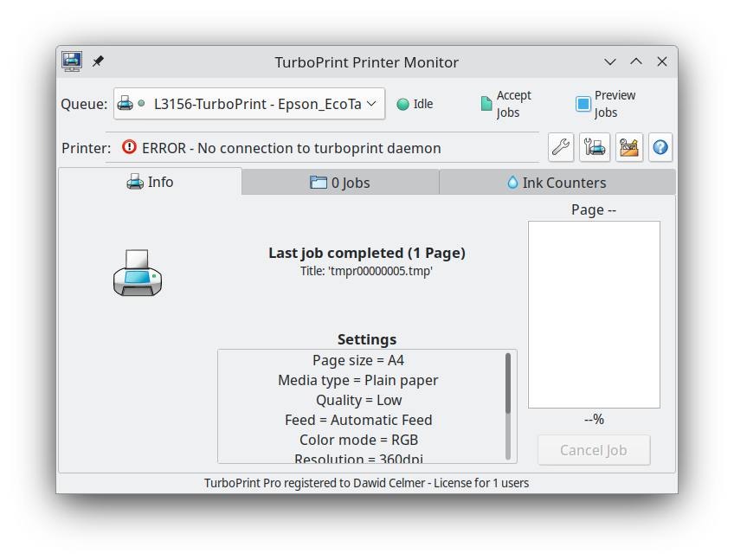Click the app icon in title bar

point(72,61)
